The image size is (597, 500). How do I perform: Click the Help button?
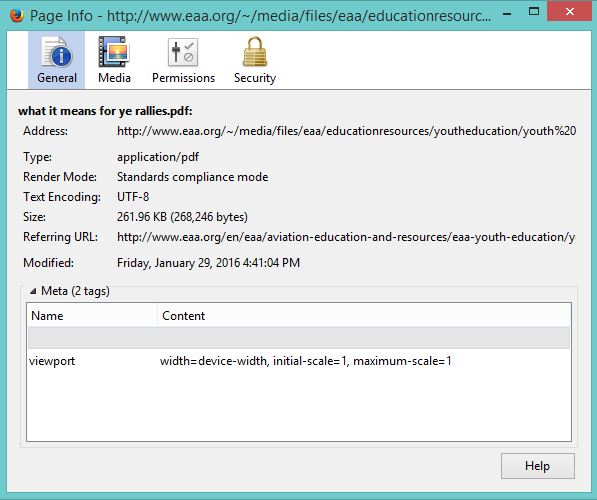(538, 466)
